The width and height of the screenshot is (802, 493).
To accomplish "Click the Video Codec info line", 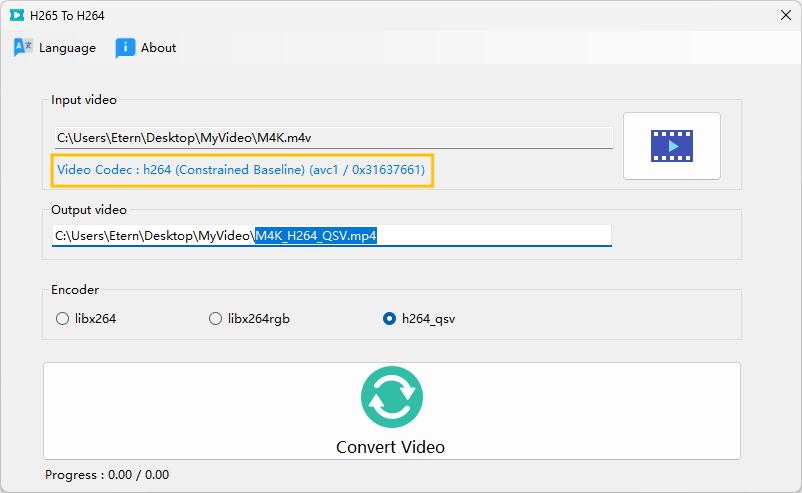I will click(241, 170).
